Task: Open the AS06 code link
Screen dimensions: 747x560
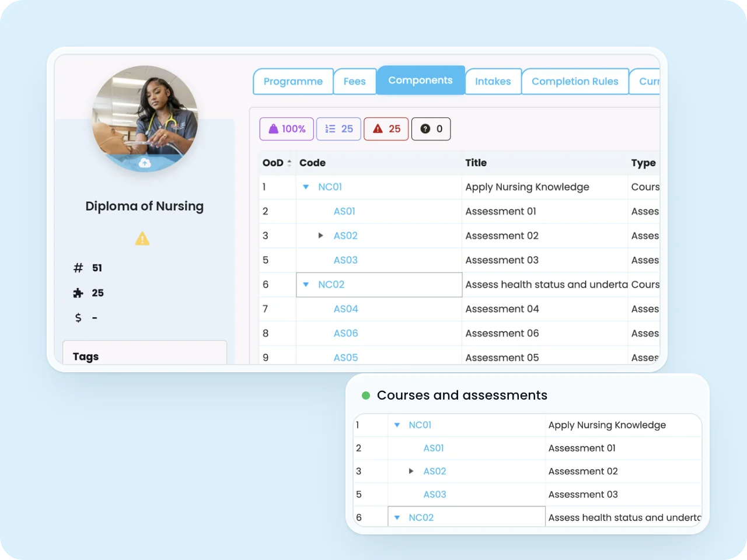Action: coord(345,333)
